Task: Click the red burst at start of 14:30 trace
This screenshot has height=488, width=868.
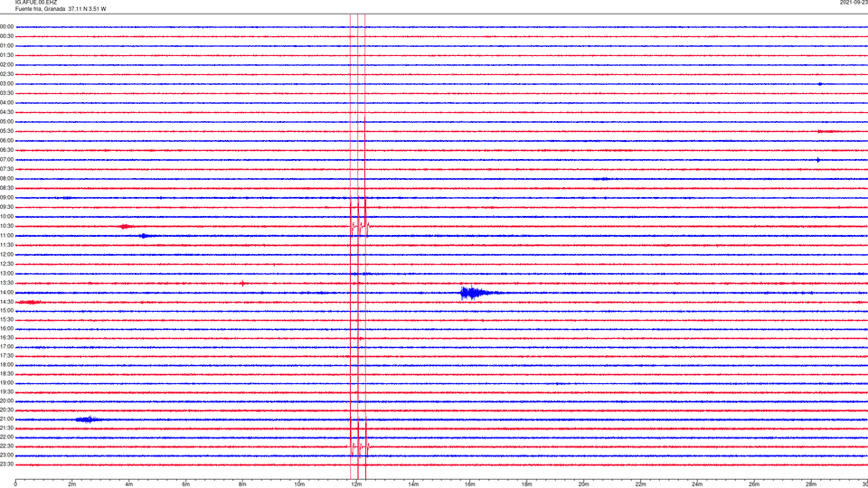Action: 29,302
